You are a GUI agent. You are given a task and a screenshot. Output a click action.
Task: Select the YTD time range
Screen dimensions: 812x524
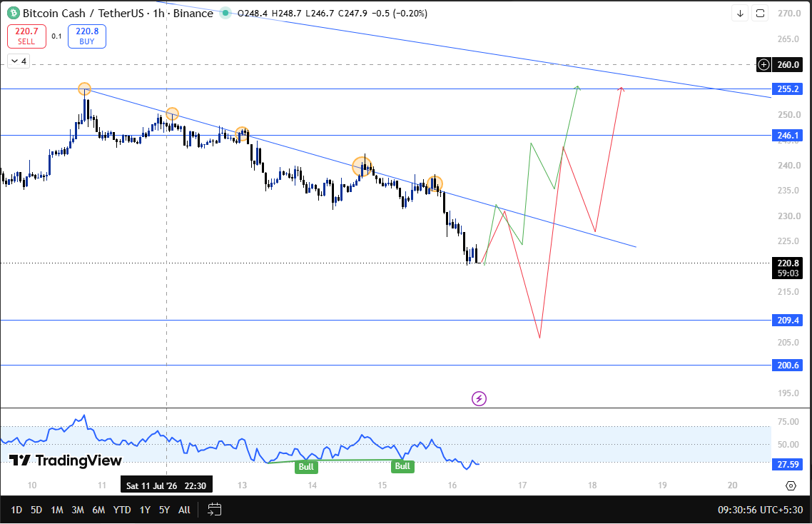tap(122, 510)
